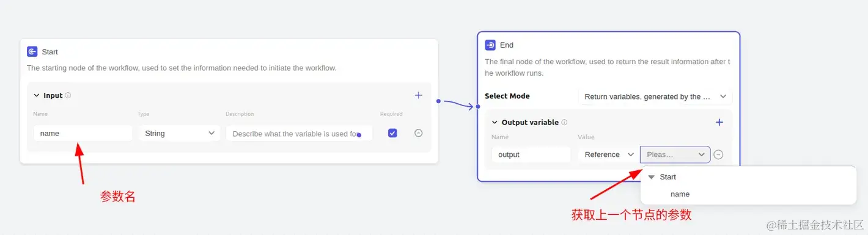The image size is (868, 235).
Task: Click the info icon next to Output variable
Action: point(564,122)
